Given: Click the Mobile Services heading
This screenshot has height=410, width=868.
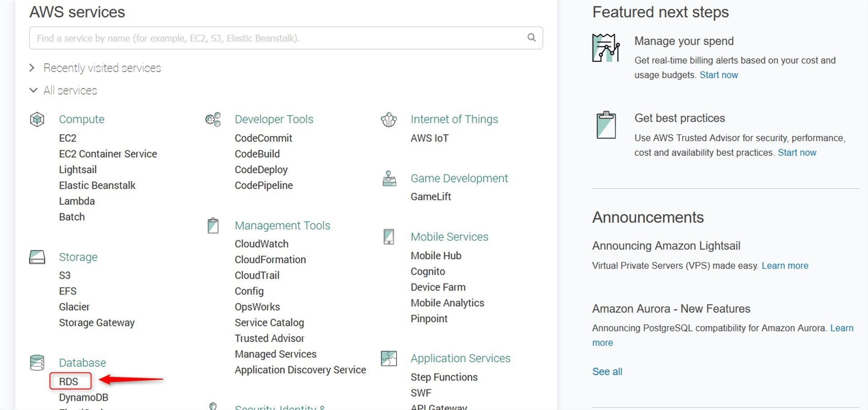Looking at the screenshot, I should [449, 237].
